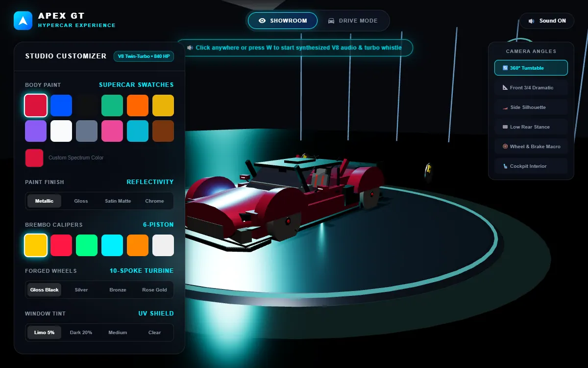Screen dimensions: 588x368
Task: Select Satin Matte paint finish
Action: pos(118,201)
